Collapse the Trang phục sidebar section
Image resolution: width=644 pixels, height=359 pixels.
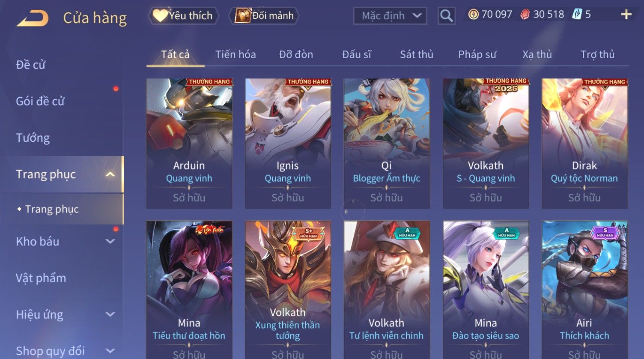click(x=110, y=174)
